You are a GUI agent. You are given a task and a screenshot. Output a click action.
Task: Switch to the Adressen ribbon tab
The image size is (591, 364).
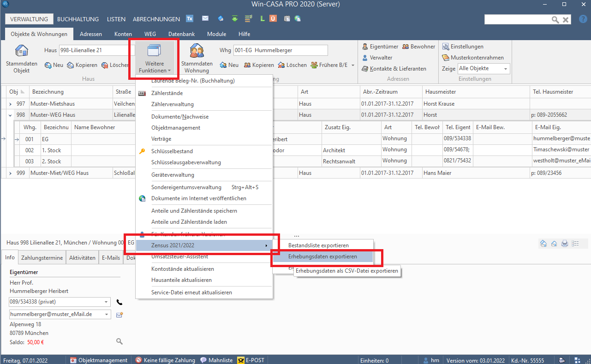91,34
